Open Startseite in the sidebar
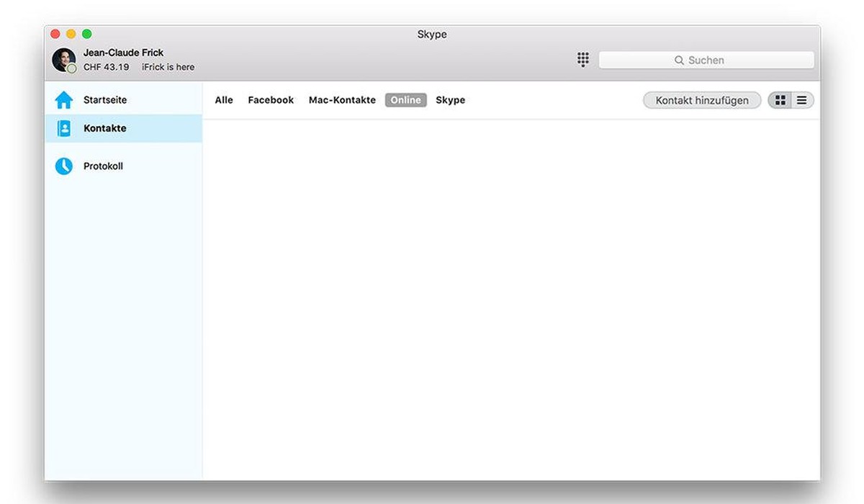864x504 pixels. 123,100
